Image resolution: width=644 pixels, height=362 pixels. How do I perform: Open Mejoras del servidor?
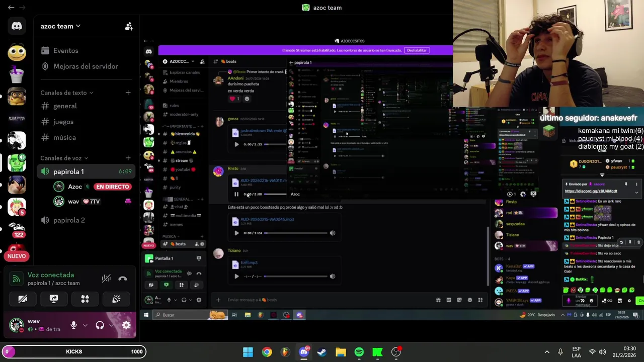pyautogui.click(x=87, y=66)
